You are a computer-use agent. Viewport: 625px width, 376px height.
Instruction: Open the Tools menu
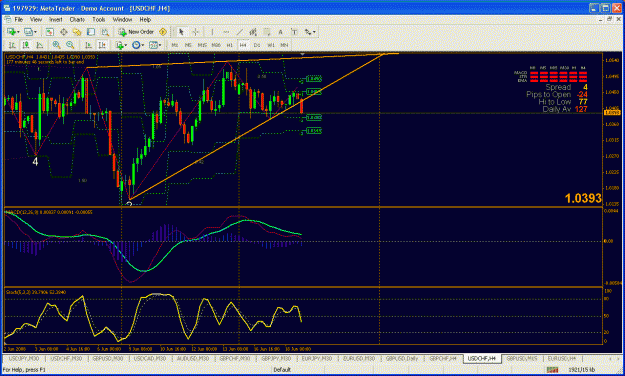point(98,19)
